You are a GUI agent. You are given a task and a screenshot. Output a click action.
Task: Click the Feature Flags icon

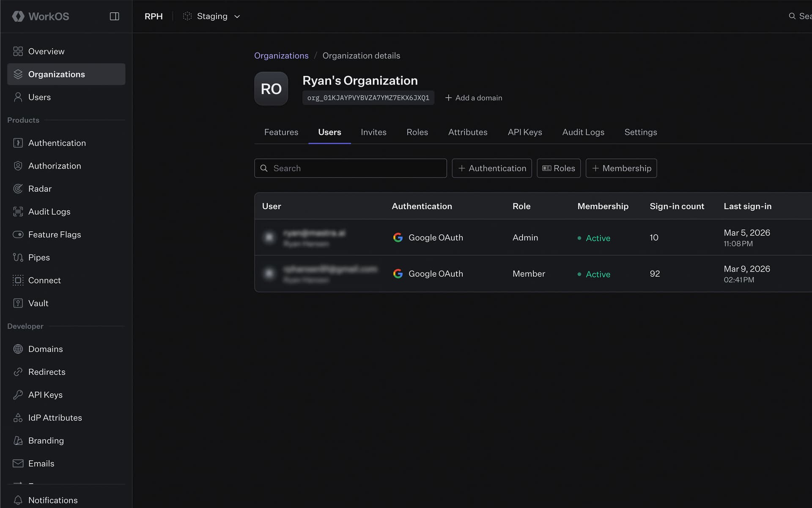(x=18, y=234)
